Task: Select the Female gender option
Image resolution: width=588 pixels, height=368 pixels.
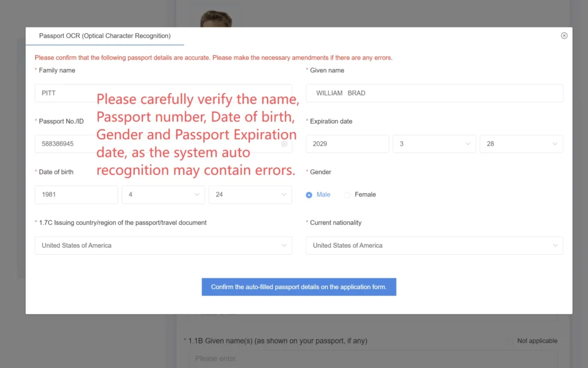Action: 347,195
